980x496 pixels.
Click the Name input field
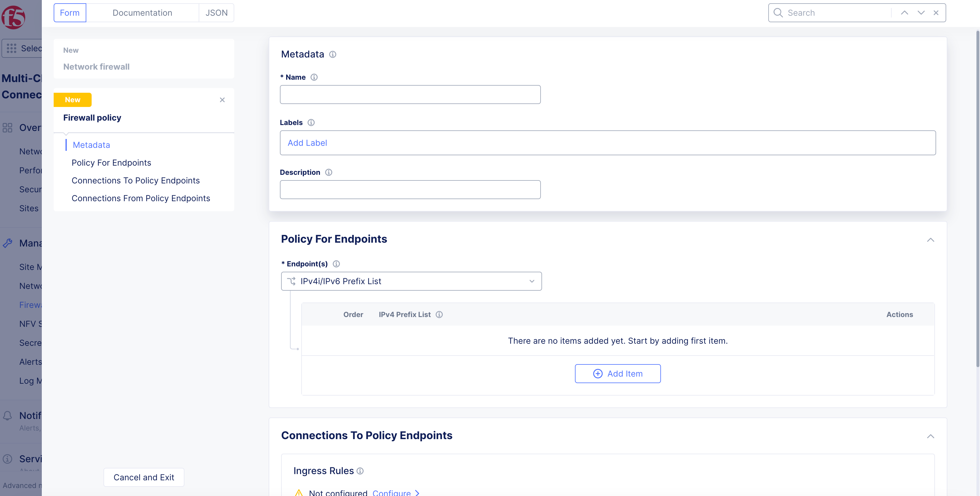tap(410, 95)
